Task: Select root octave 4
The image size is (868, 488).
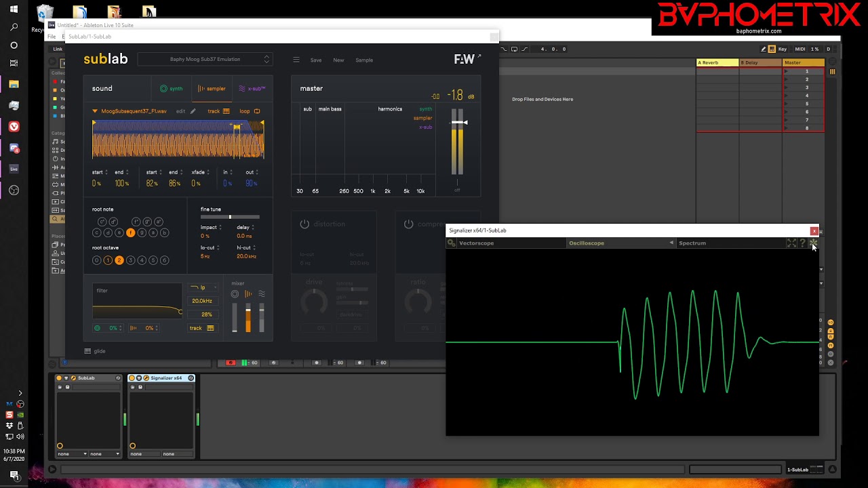Action: click(x=142, y=260)
